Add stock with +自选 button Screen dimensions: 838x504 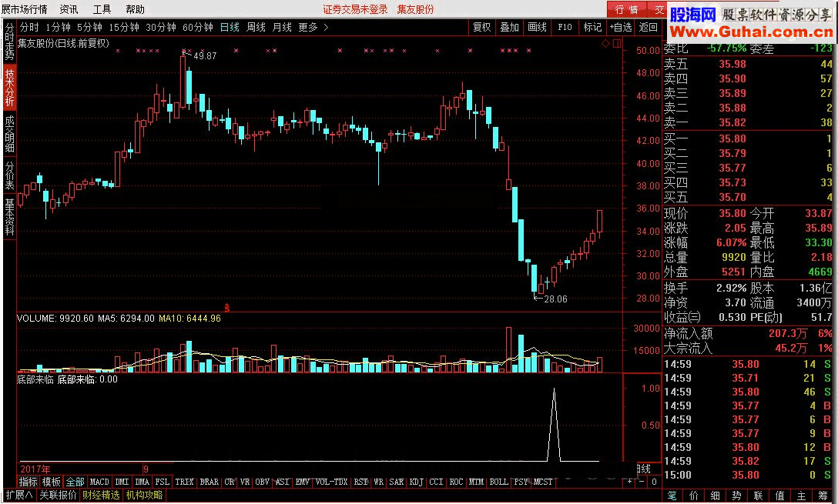(x=621, y=27)
